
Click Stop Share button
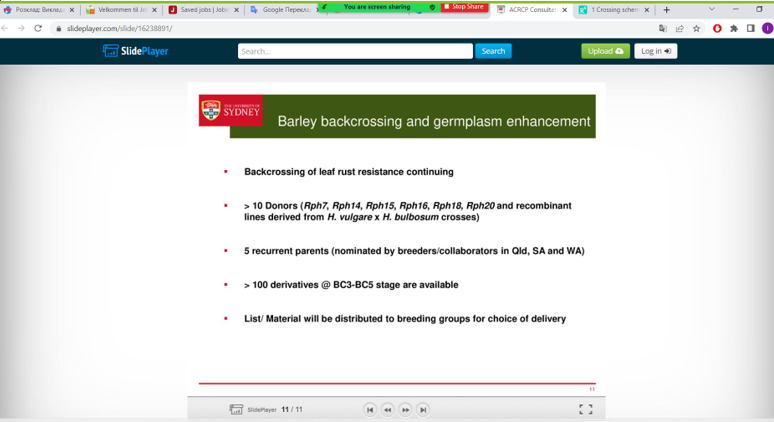(464, 7)
